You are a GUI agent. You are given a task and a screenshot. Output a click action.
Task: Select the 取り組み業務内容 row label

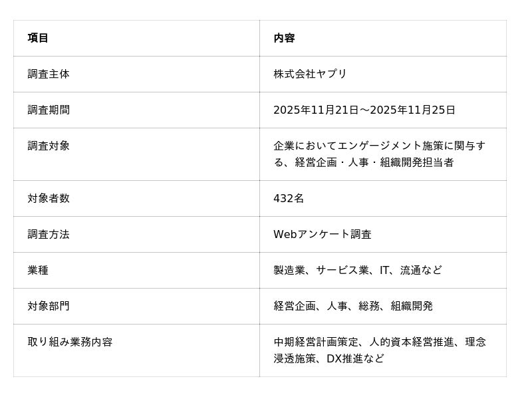pos(70,342)
